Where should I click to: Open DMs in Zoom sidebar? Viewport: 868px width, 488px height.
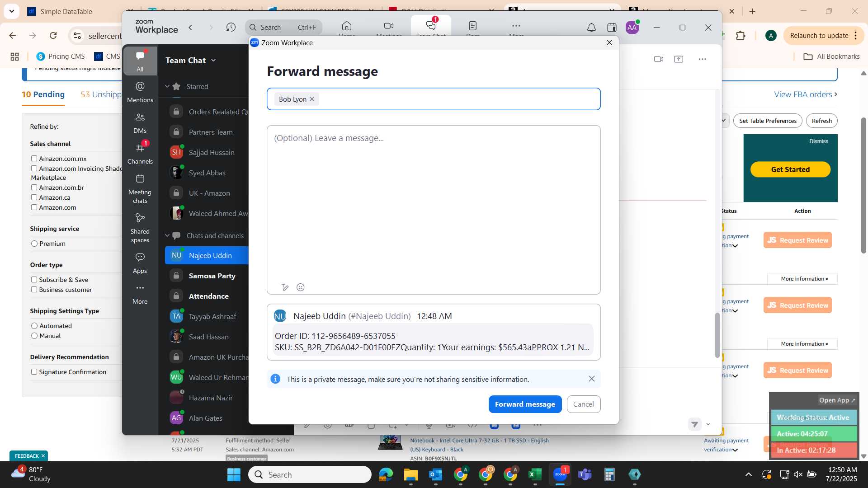click(140, 122)
